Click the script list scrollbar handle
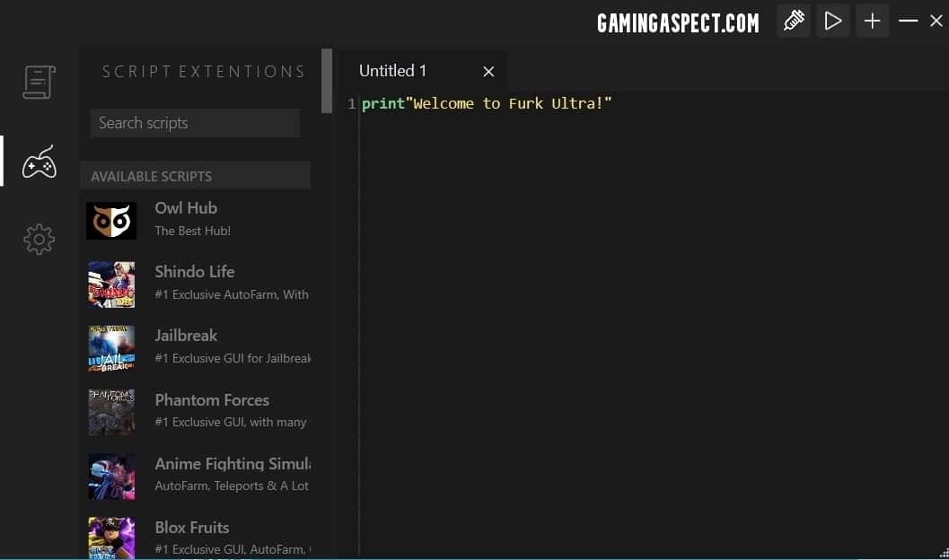The image size is (949, 560). [x=327, y=81]
